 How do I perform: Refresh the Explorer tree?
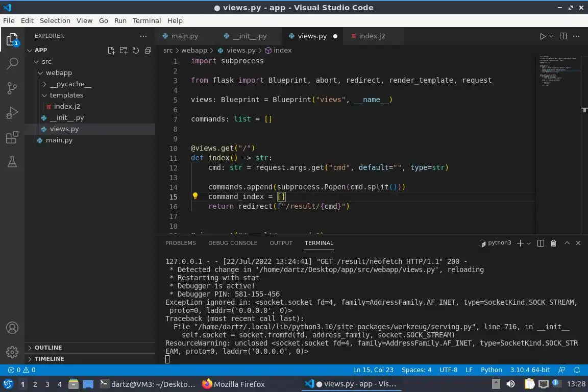coord(136,50)
